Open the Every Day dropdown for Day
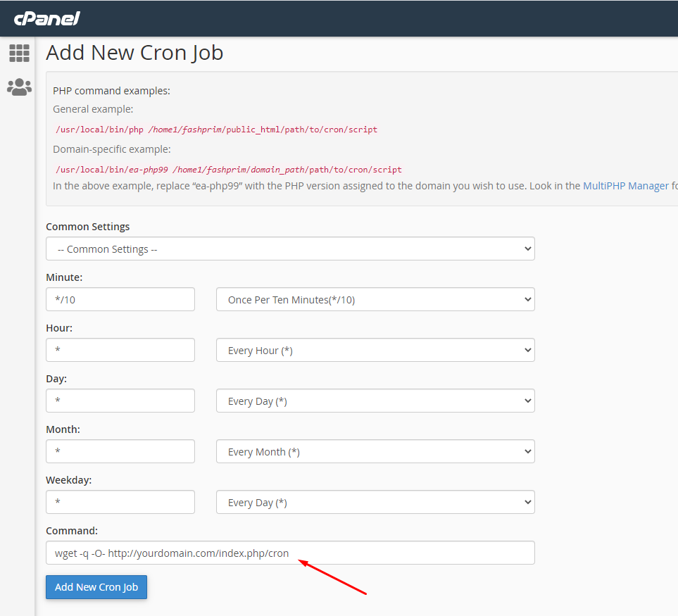The height and width of the screenshot is (616, 678). coord(375,401)
